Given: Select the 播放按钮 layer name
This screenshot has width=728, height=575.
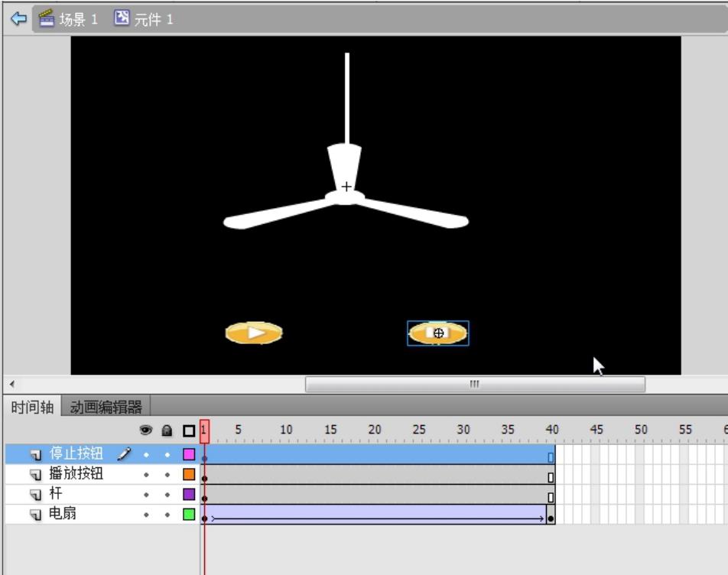Looking at the screenshot, I should point(76,474).
